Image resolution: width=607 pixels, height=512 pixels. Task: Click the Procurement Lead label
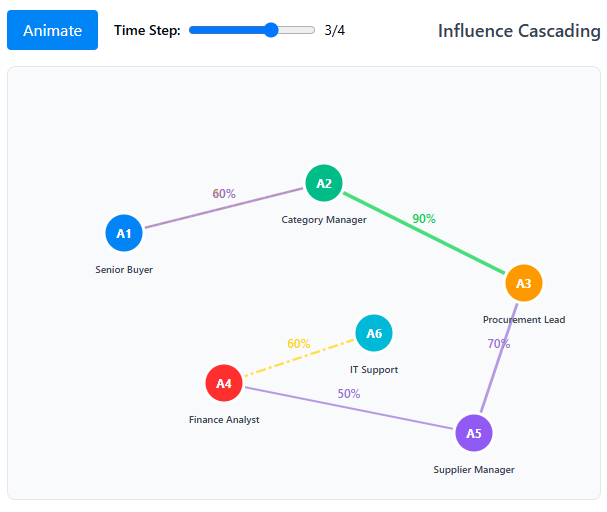click(x=524, y=320)
